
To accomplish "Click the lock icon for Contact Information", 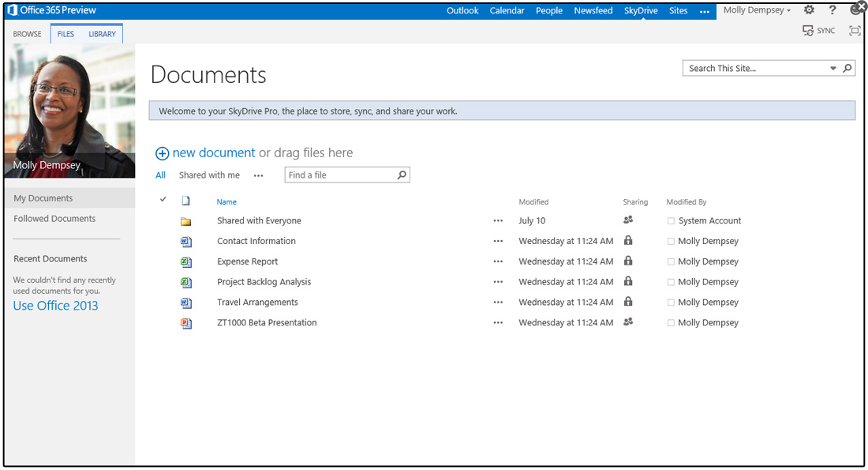I will coord(628,240).
